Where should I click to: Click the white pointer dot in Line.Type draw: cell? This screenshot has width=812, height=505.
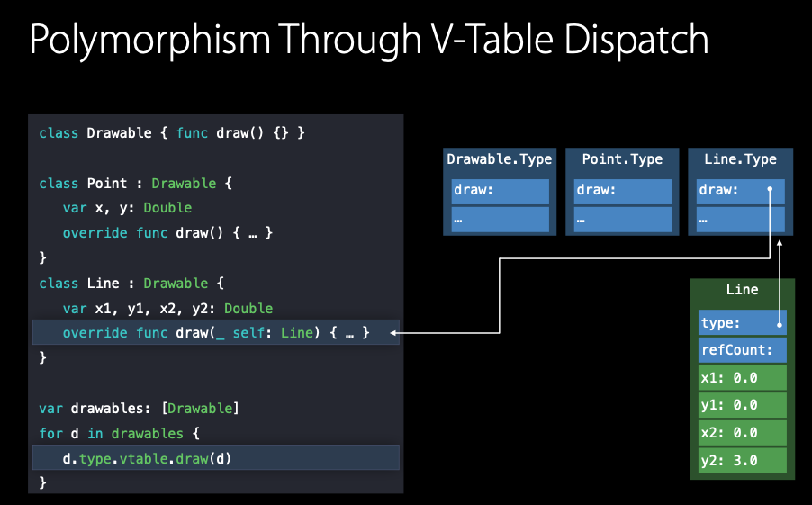point(771,191)
